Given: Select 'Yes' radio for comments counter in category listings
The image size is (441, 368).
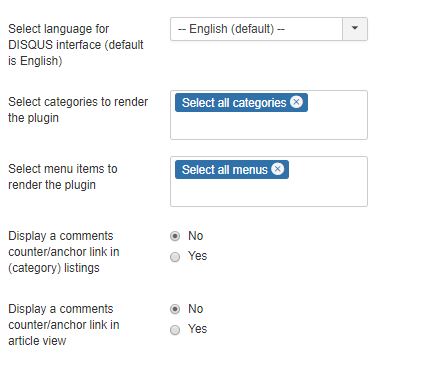Looking at the screenshot, I should (175, 257).
